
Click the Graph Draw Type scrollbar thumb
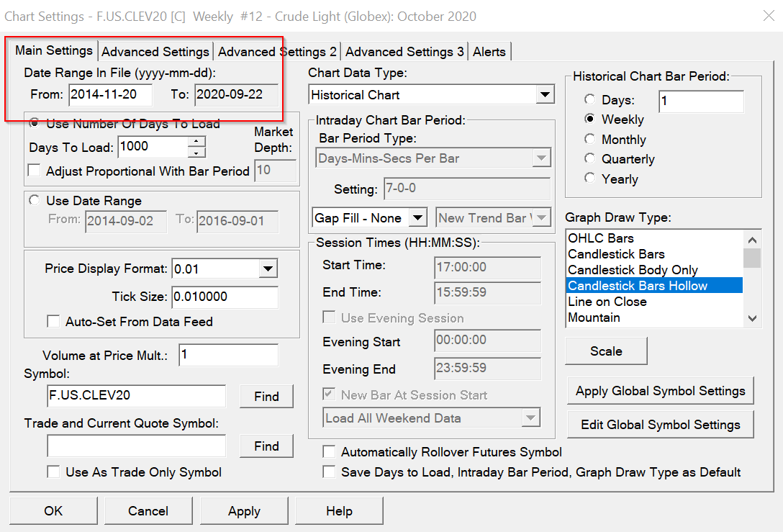[x=752, y=258]
